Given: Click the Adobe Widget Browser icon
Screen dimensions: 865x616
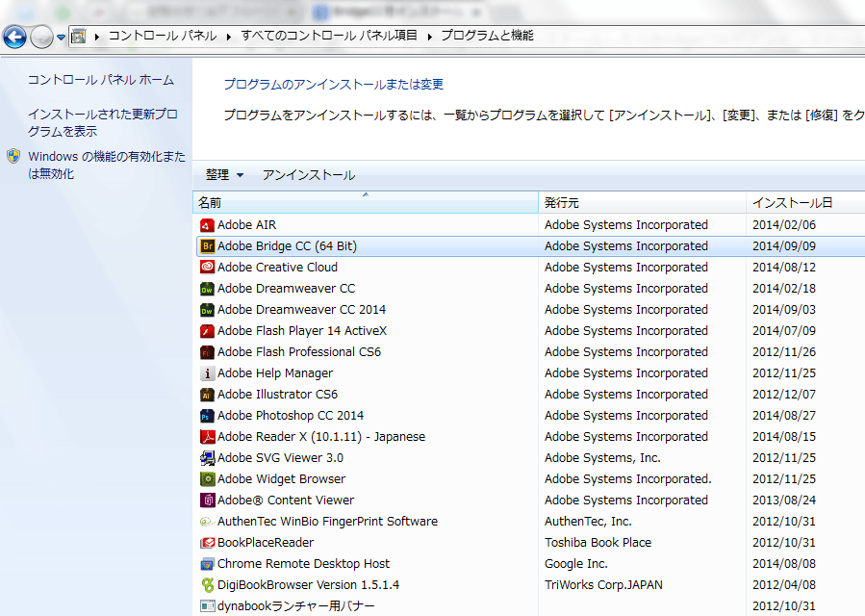Looking at the screenshot, I should 207,479.
